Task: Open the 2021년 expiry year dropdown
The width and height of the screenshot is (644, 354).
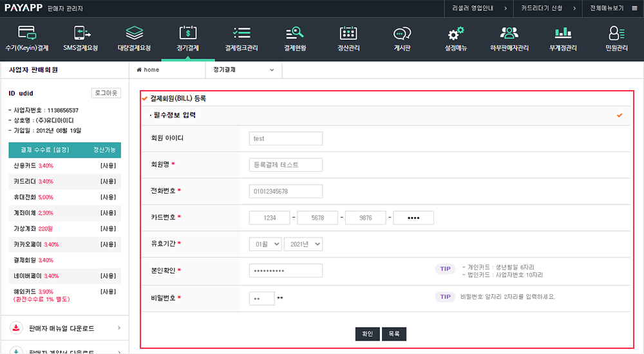Action: click(x=303, y=244)
